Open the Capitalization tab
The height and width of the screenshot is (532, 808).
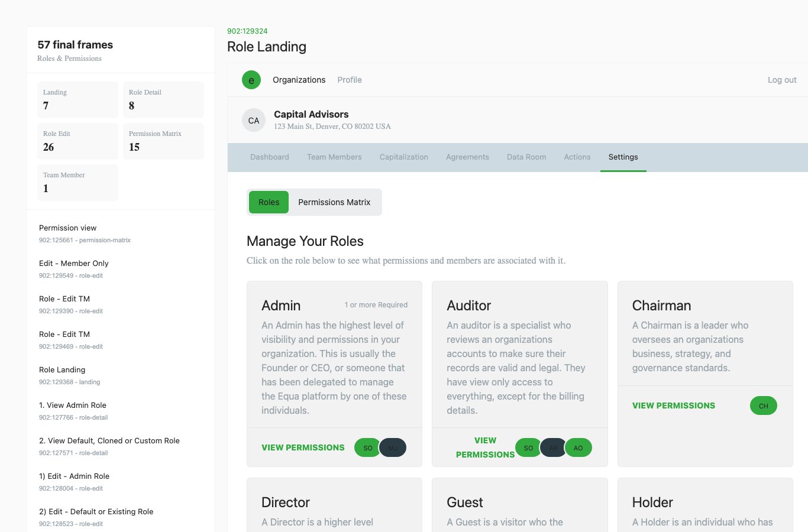[404, 157]
